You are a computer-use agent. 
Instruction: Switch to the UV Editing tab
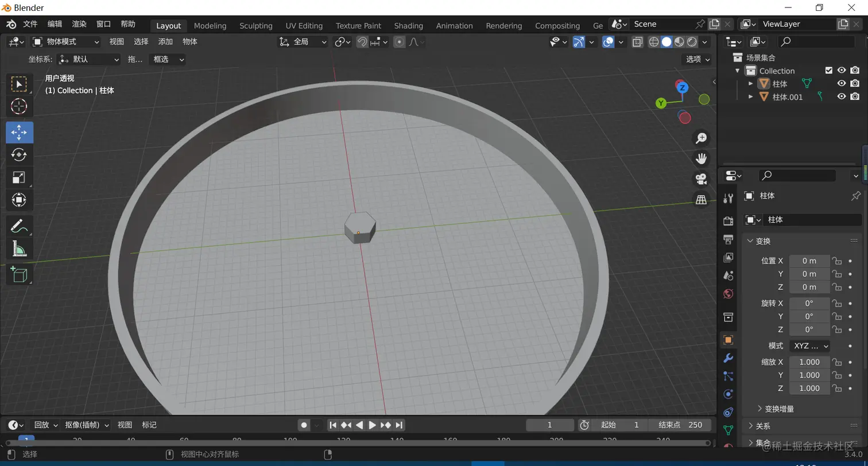pos(304,26)
